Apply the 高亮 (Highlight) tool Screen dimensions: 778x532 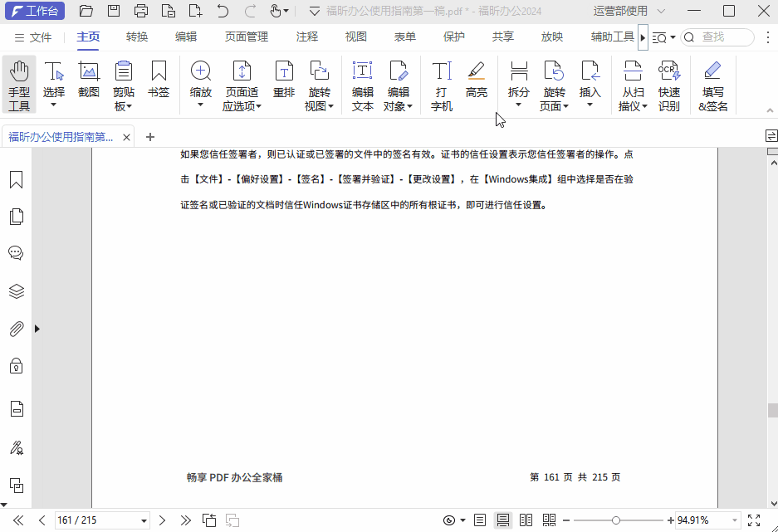point(476,83)
